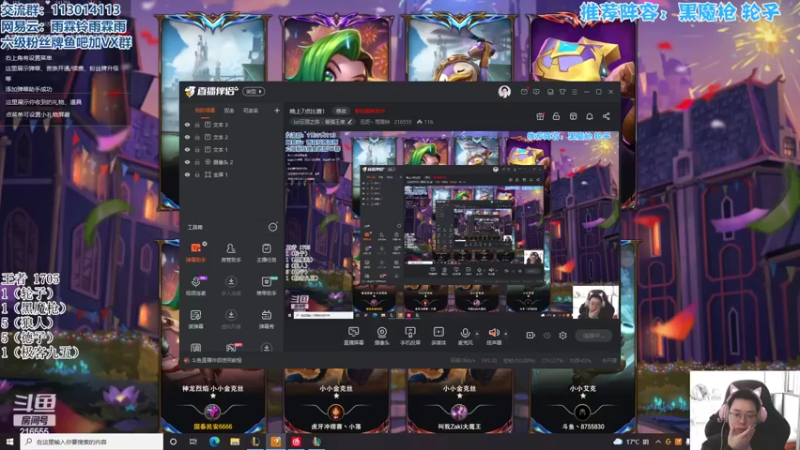Toggle lock on 文本 2 source

pos(197,137)
